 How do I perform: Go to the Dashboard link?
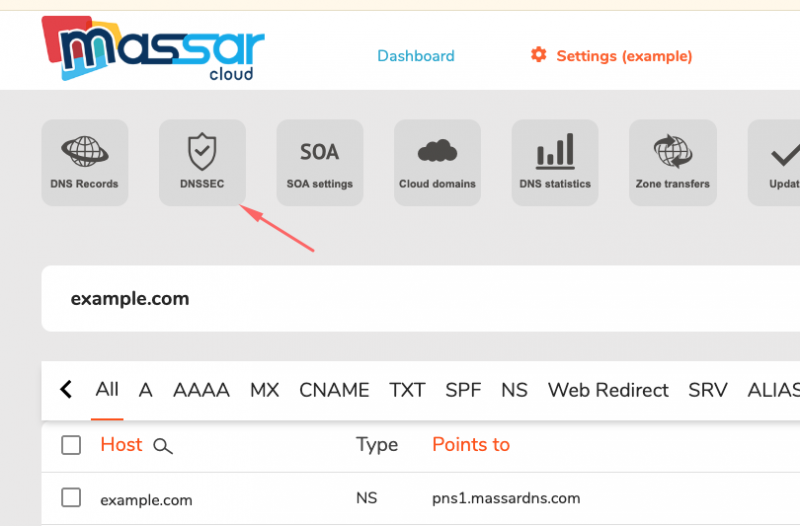click(416, 56)
